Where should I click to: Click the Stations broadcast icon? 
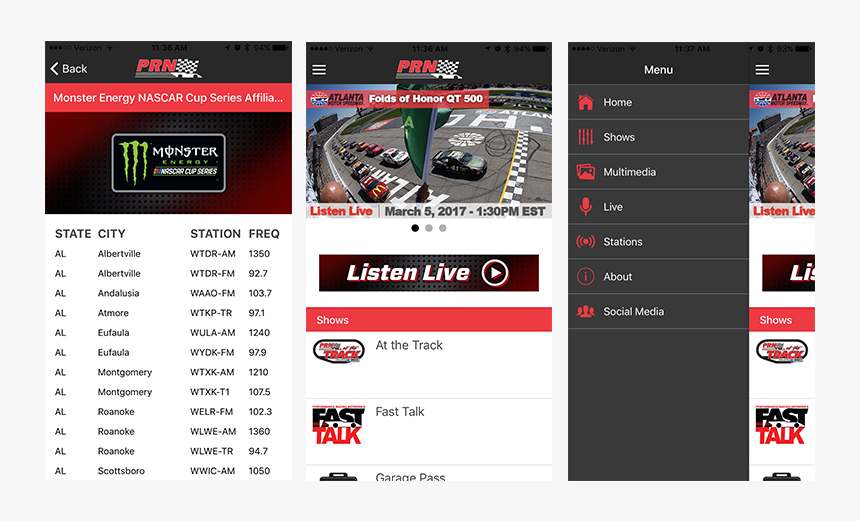[x=585, y=242]
